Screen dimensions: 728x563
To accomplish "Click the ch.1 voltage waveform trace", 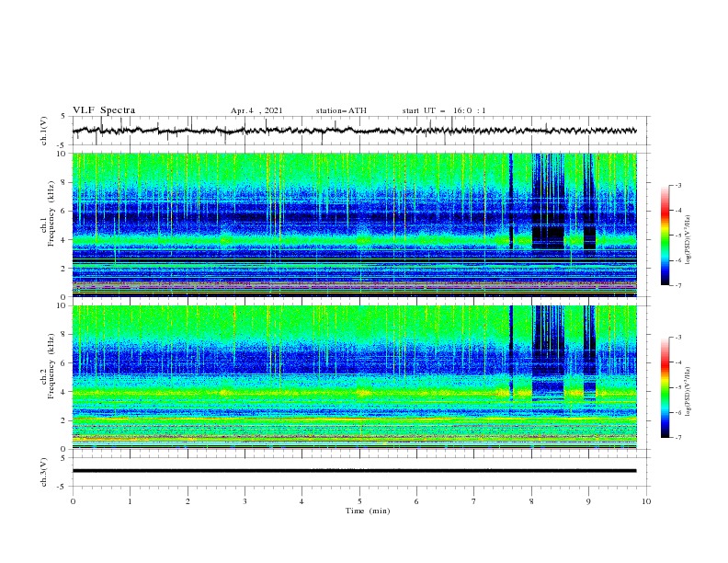I will (354, 131).
